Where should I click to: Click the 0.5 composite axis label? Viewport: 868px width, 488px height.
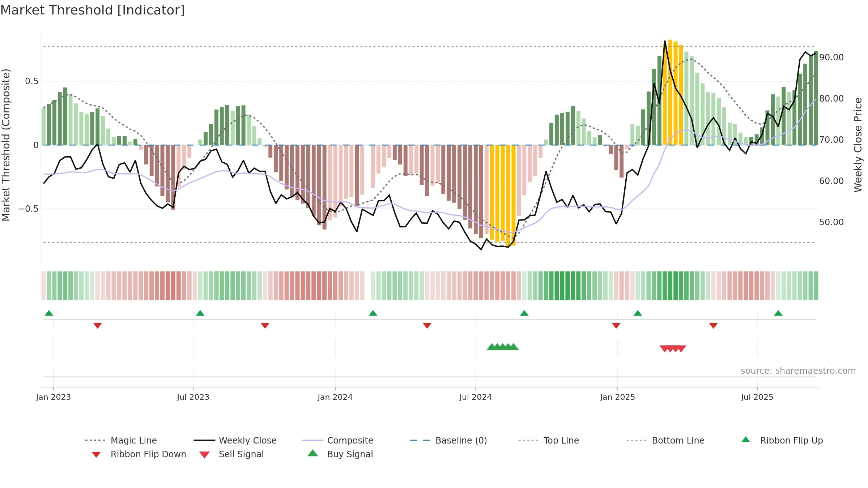click(x=31, y=81)
